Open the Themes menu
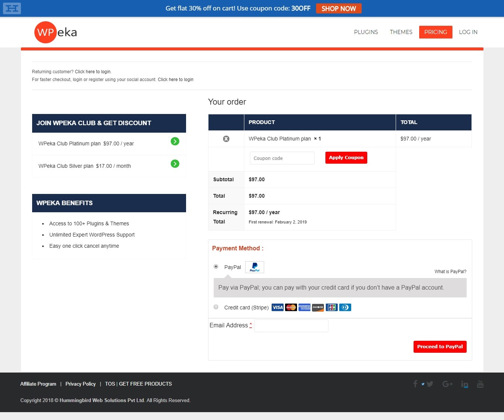 (401, 32)
